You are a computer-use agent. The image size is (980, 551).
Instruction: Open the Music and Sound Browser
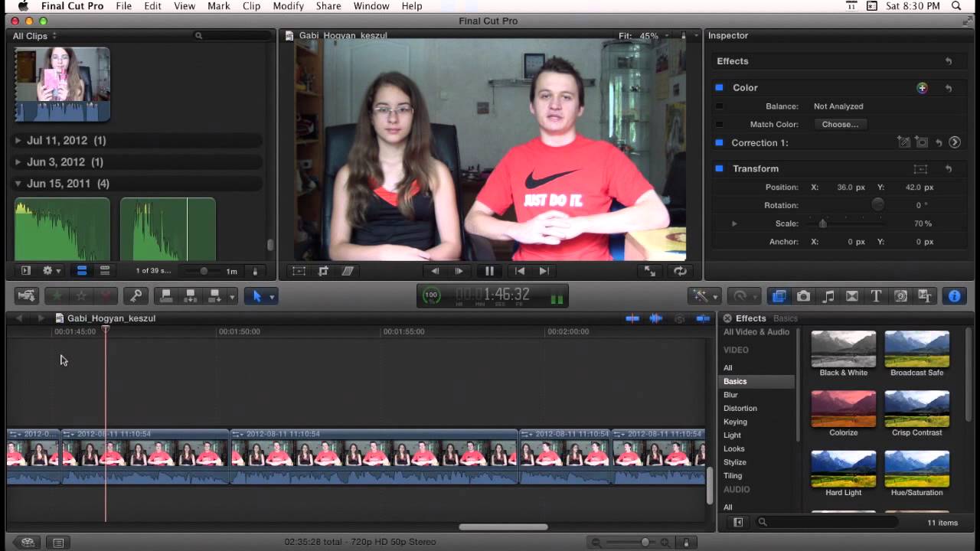click(x=828, y=296)
